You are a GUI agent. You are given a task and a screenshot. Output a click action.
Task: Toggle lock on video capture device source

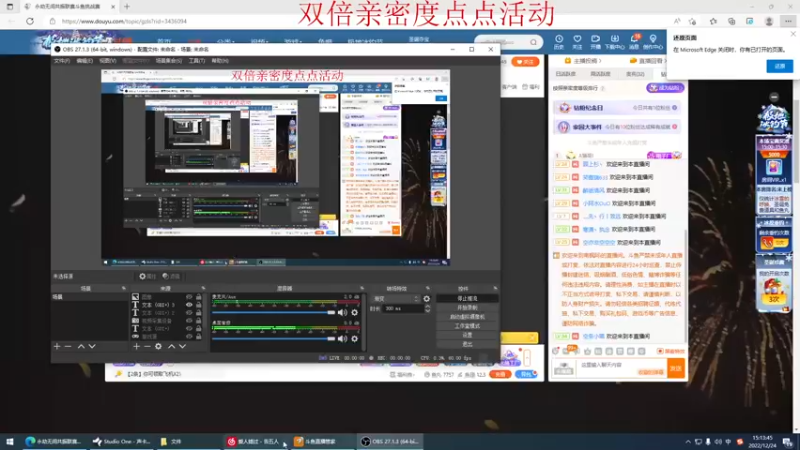point(198,321)
